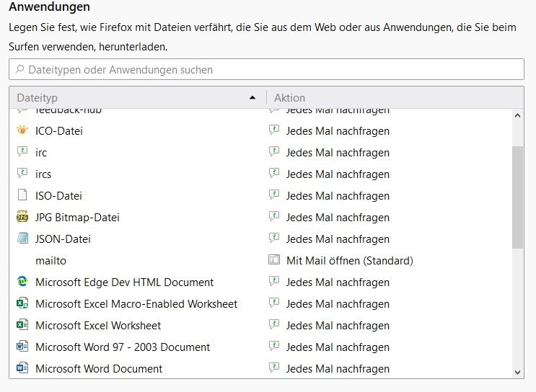This screenshot has height=392, width=536.
Task: Click the Microsoft Edge Dev HTML icon
Action: (x=22, y=282)
